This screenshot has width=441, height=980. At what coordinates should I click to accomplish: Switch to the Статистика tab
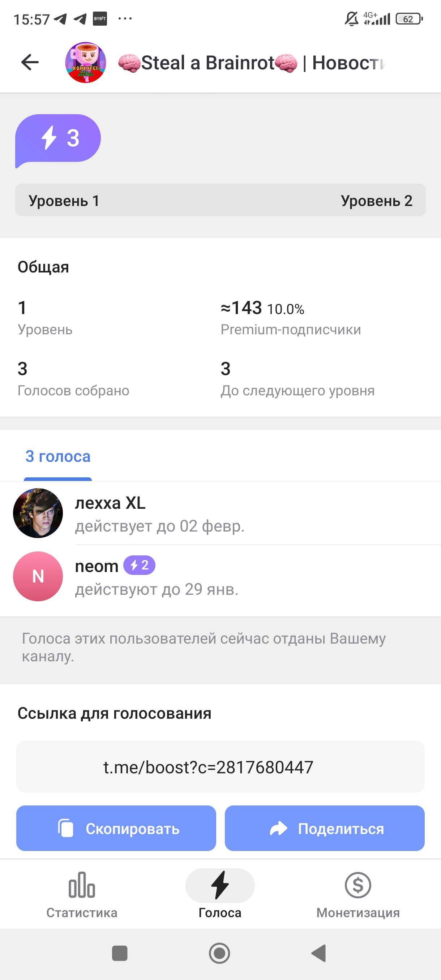click(x=82, y=894)
